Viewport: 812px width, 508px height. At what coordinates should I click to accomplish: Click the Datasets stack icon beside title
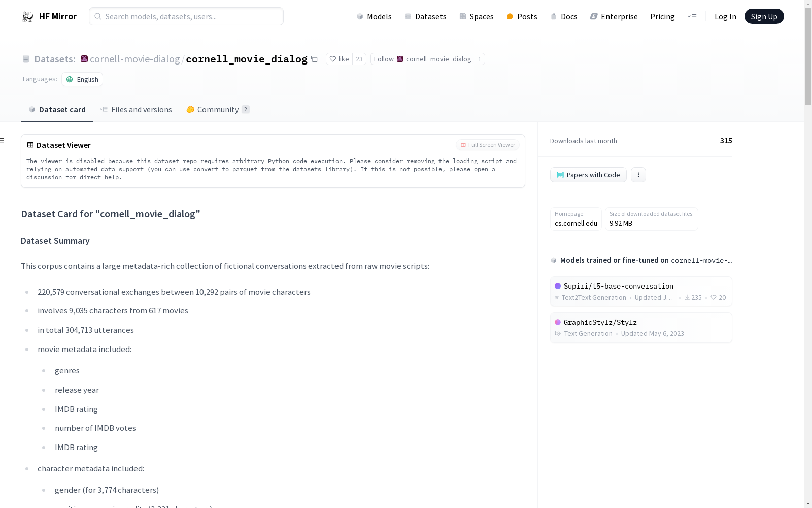pyautogui.click(x=26, y=59)
